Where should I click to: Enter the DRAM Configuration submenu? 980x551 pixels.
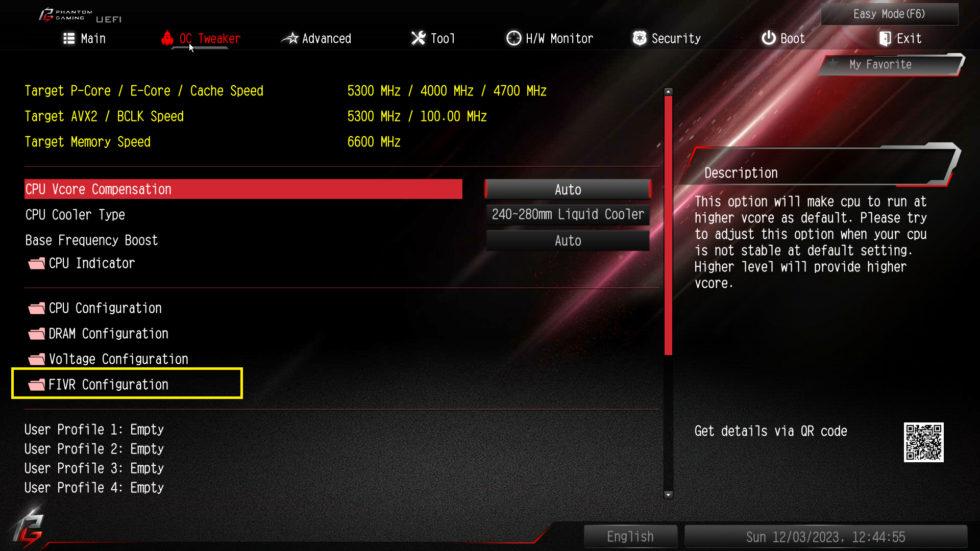point(99,334)
